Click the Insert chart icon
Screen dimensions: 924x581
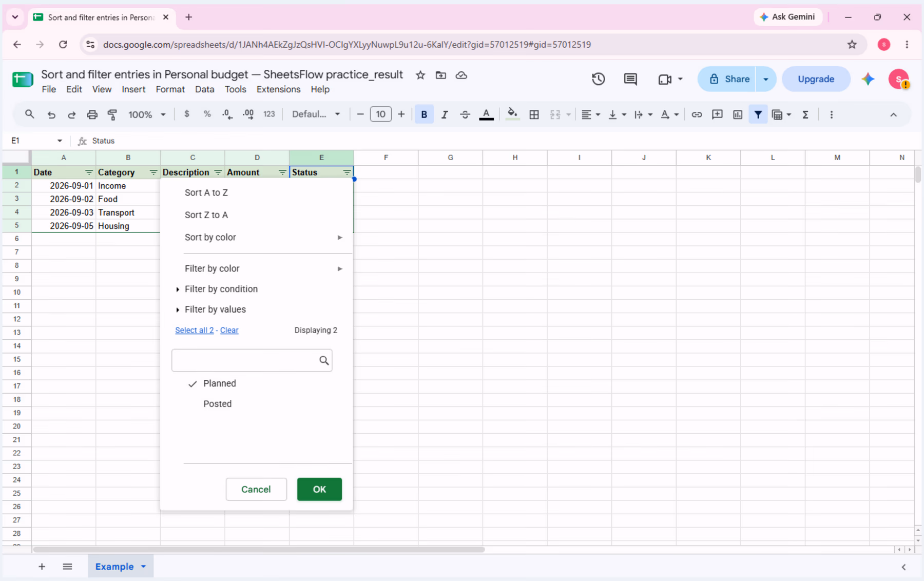point(738,114)
